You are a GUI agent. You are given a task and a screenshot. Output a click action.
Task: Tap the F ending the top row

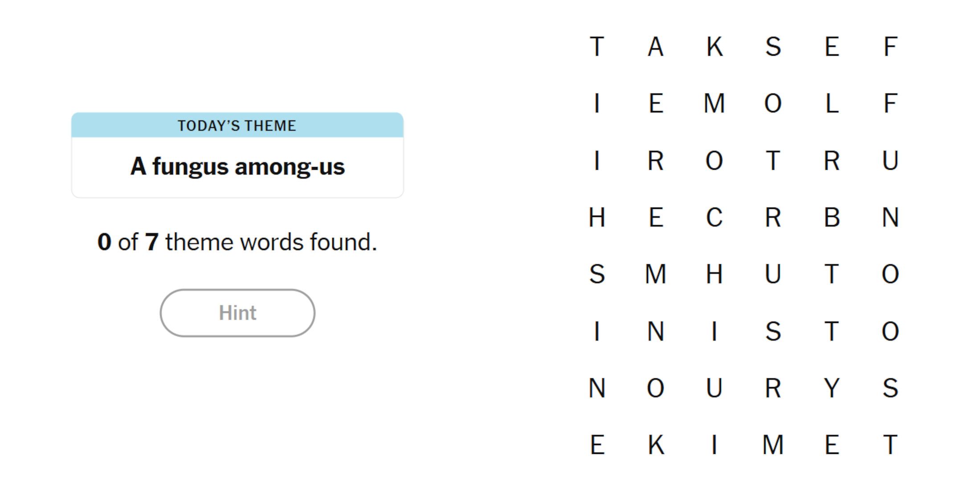(x=890, y=47)
